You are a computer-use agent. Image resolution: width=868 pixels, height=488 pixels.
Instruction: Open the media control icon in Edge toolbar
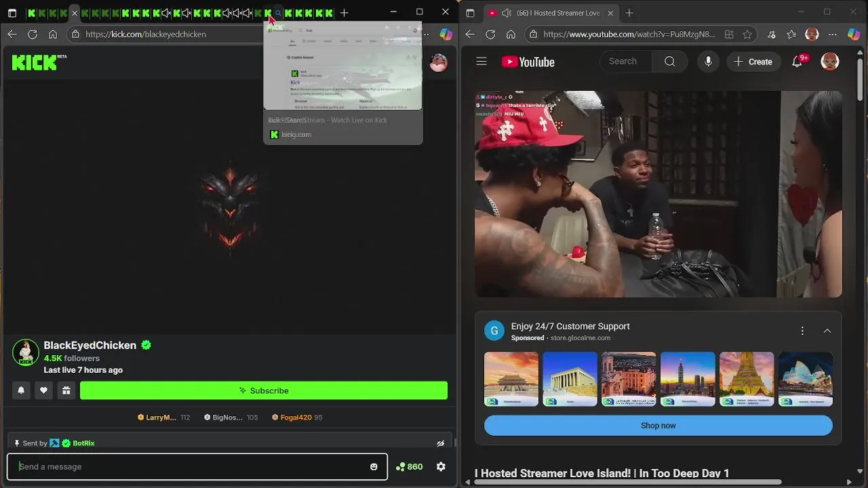pyautogui.click(x=772, y=34)
